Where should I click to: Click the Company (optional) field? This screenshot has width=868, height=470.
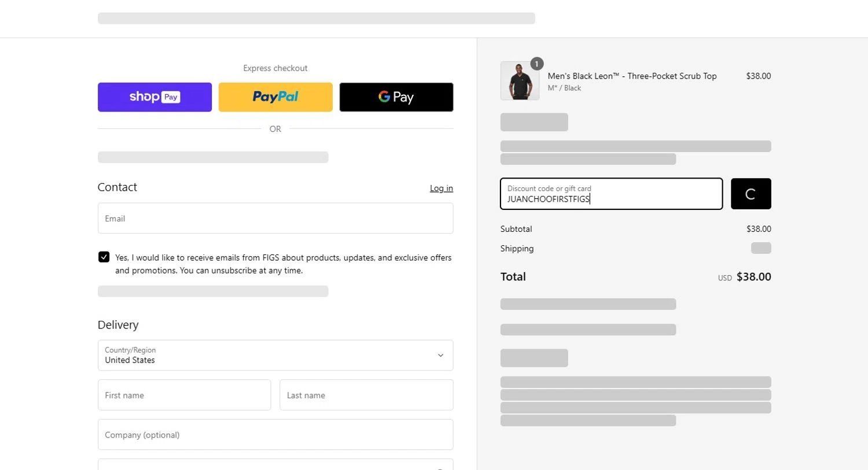point(275,435)
